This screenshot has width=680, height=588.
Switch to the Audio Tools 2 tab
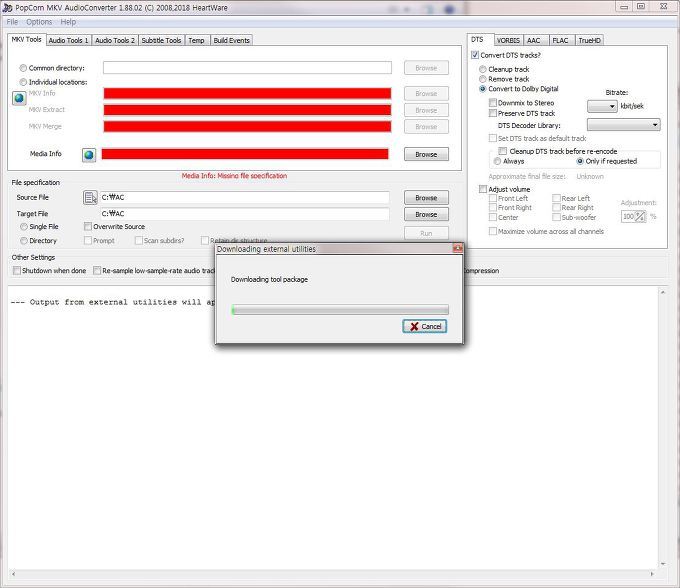pyautogui.click(x=115, y=40)
